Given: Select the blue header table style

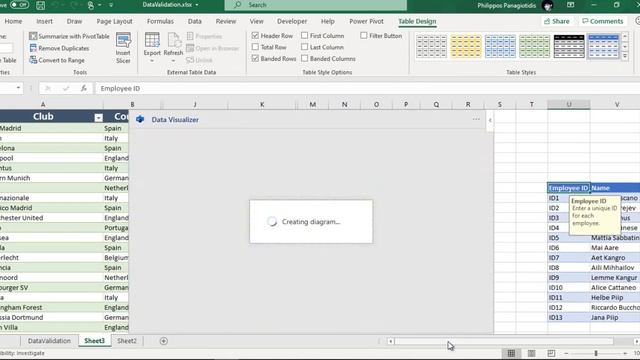Looking at the screenshot, I should click(603, 46).
